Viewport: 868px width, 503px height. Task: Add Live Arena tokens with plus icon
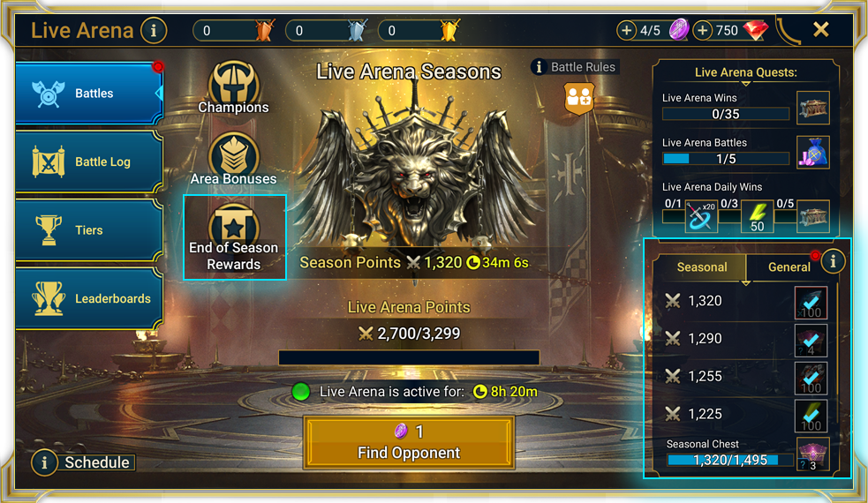(626, 30)
